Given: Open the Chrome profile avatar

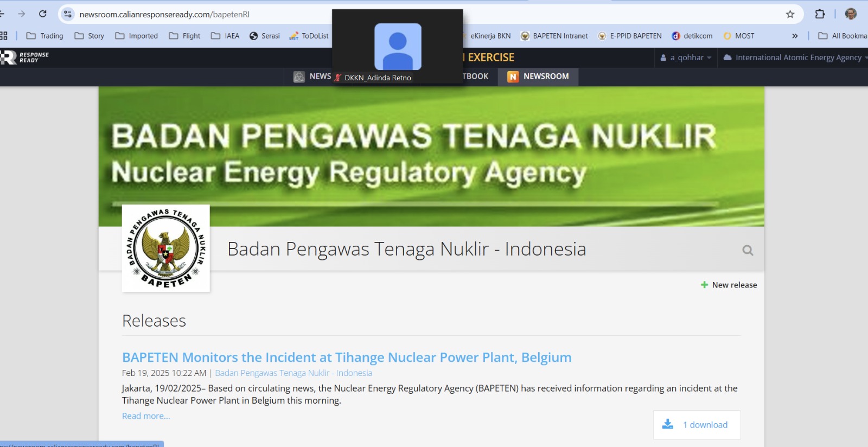Looking at the screenshot, I should click(x=851, y=14).
